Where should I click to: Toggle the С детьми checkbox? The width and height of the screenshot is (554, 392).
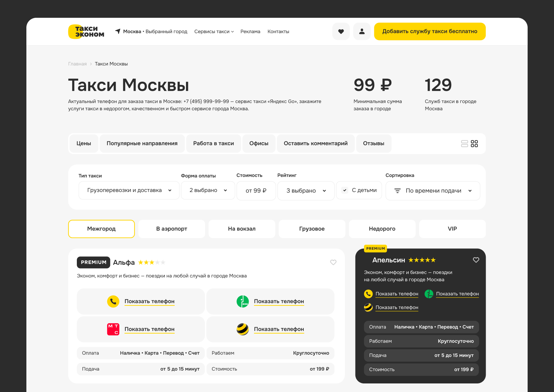point(345,190)
